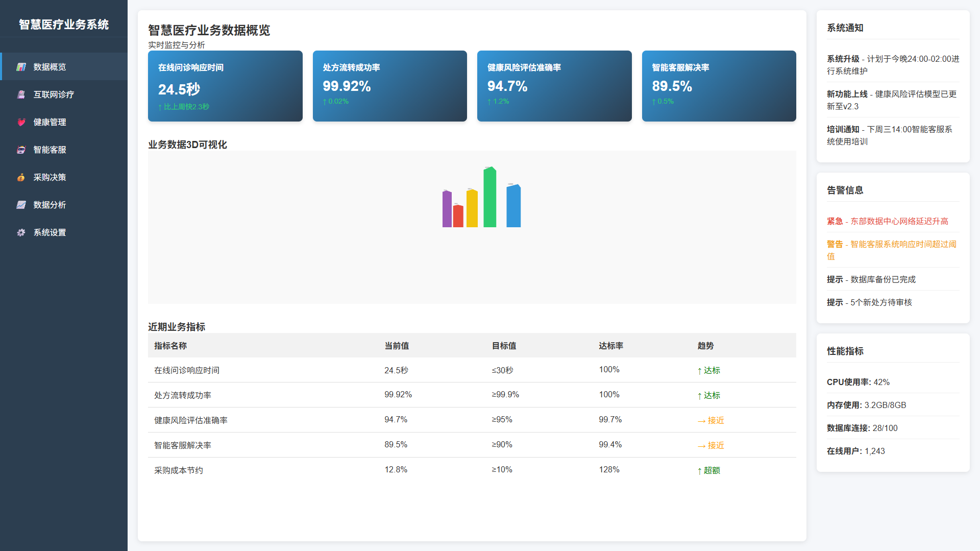Viewport: 980px width, 551px height.
Task: Open the 处方流转成功率 stat card
Action: (x=389, y=86)
